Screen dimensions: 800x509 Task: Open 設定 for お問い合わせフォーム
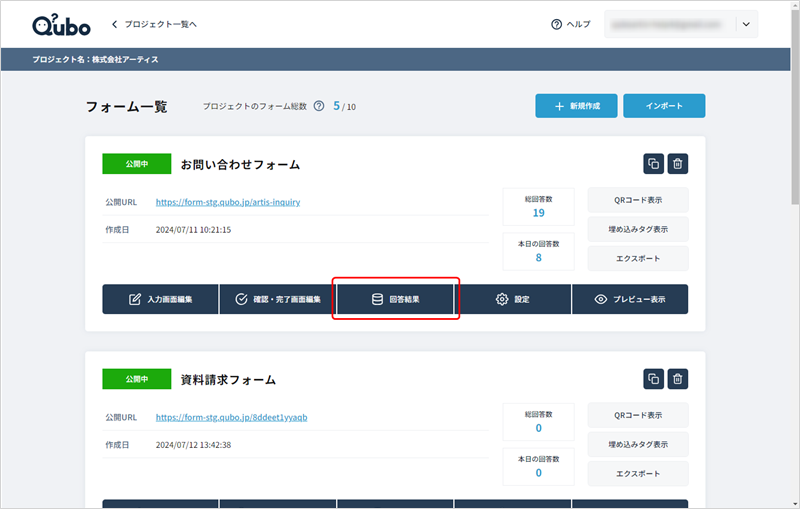pyautogui.click(x=512, y=299)
